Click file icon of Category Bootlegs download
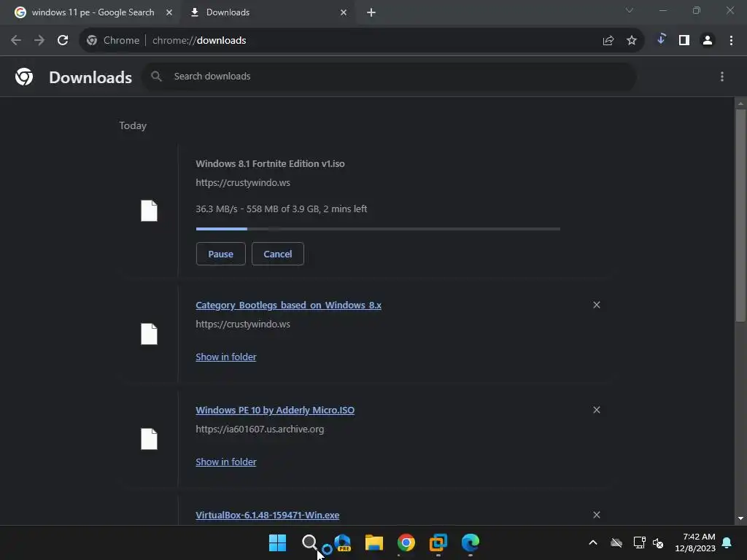Screen dimensions: 747x560 [149, 334]
